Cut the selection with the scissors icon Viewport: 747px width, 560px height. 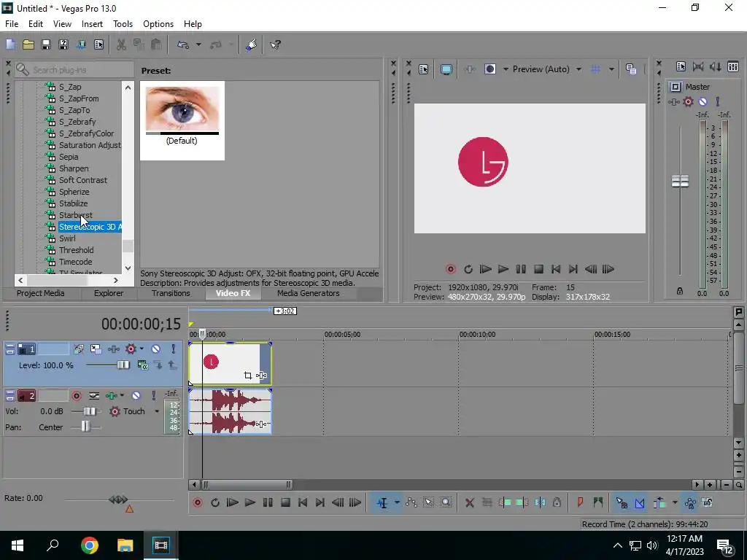(122, 44)
